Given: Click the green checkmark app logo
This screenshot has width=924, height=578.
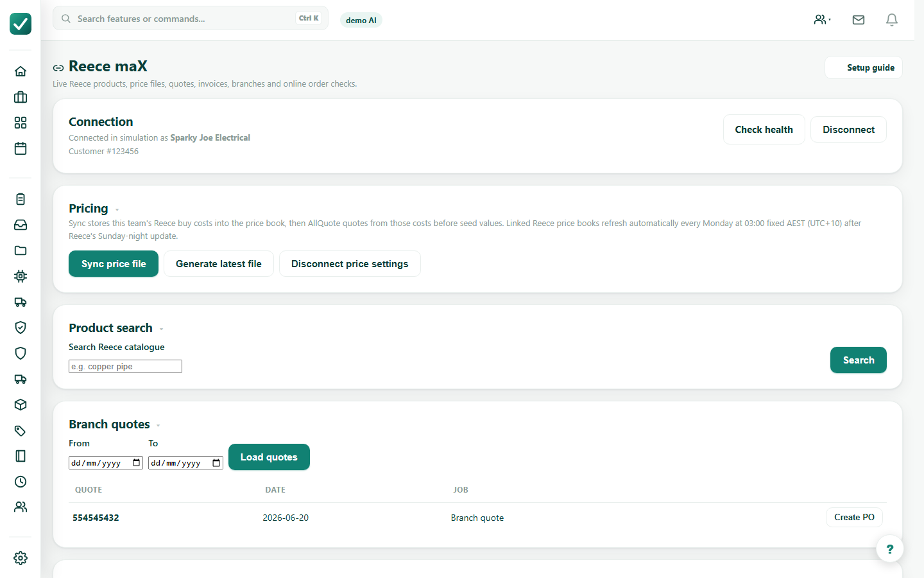Looking at the screenshot, I should 21,24.
